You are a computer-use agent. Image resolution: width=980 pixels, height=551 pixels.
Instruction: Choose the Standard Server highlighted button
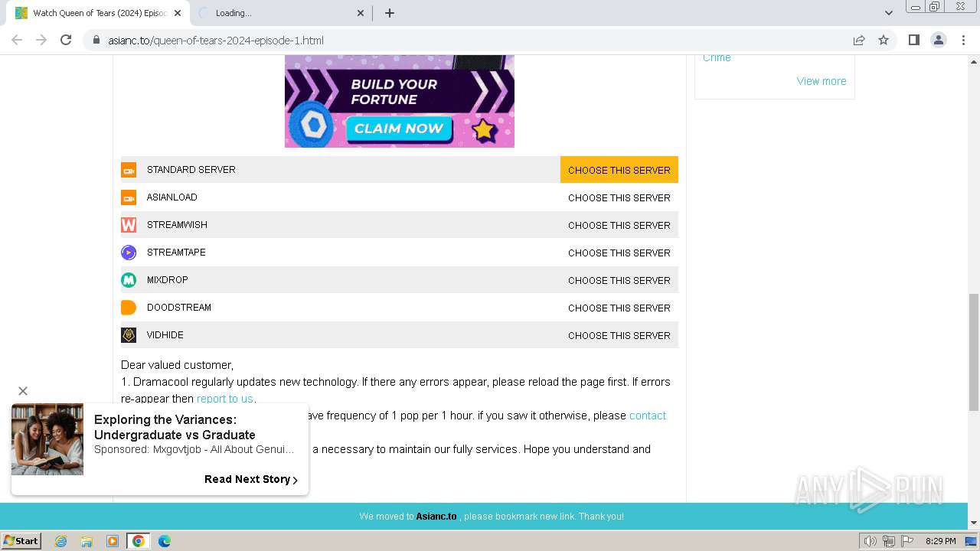tap(619, 170)
